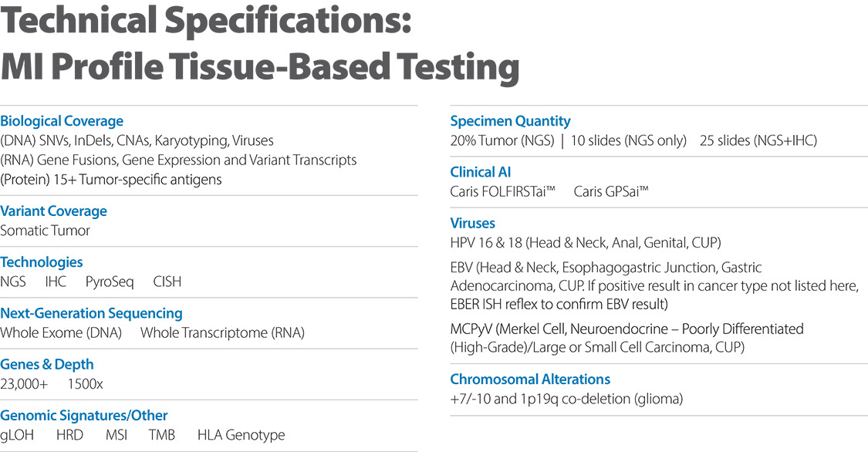The width and height of the screenshot is (868, 452).
Task: Select the Somatic Tumor text
Action: 46,231
